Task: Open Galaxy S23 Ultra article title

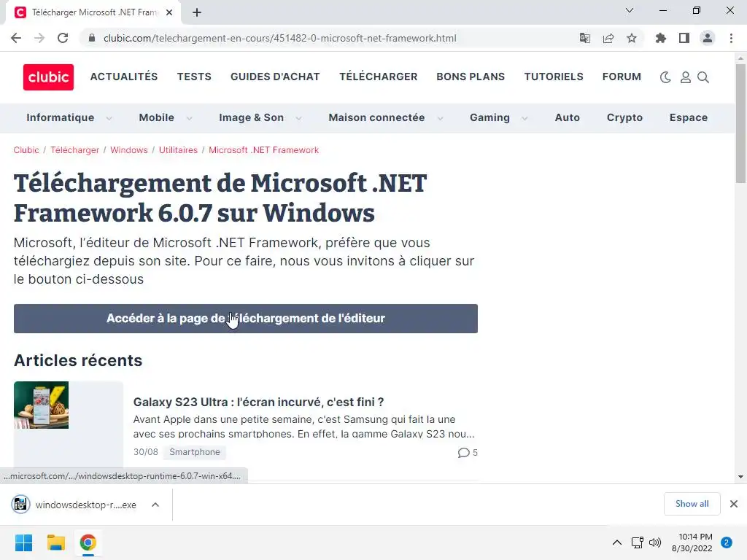Action: [258, 402]
